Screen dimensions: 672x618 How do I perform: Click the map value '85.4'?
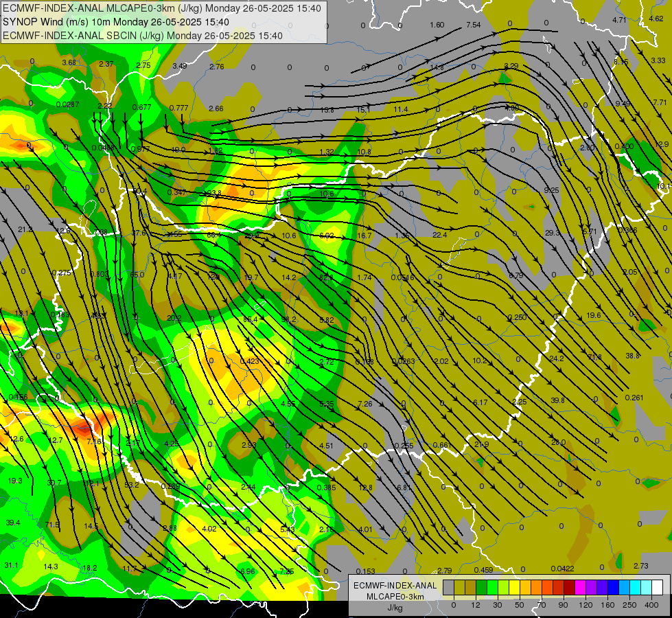click(251, 319)
